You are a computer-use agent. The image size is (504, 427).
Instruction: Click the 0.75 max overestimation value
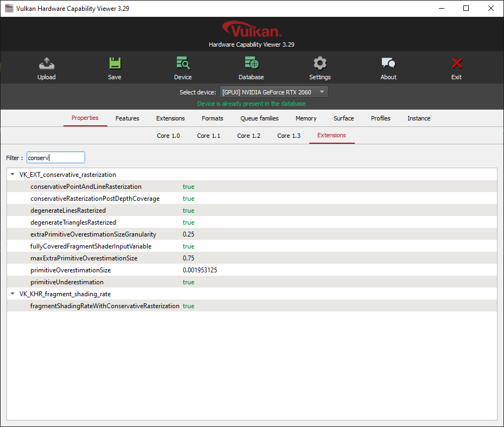click(x=188, y=258)
